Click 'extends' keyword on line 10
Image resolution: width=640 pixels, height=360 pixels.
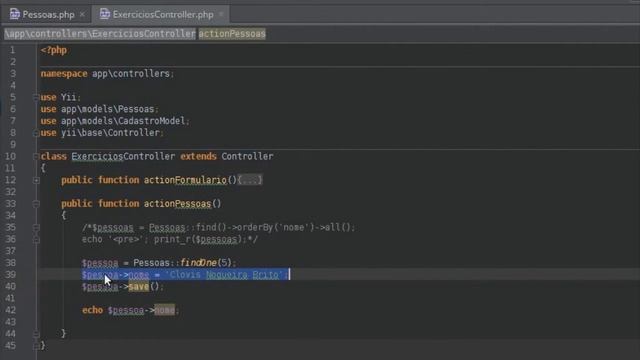(198, 156)
